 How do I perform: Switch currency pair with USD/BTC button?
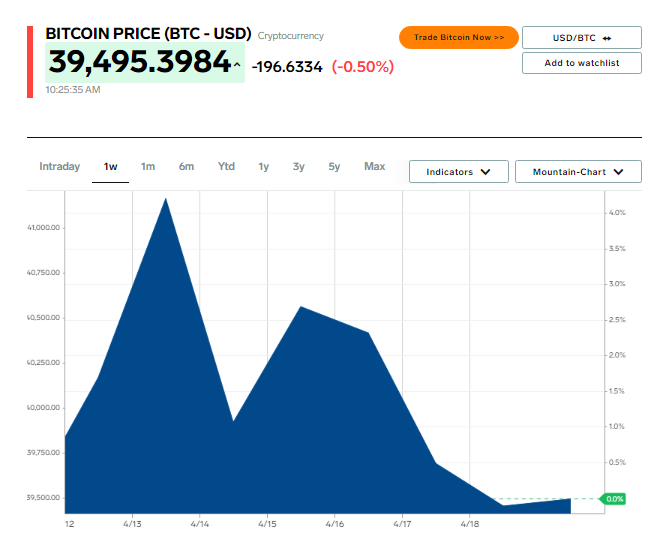pos(582,38)
